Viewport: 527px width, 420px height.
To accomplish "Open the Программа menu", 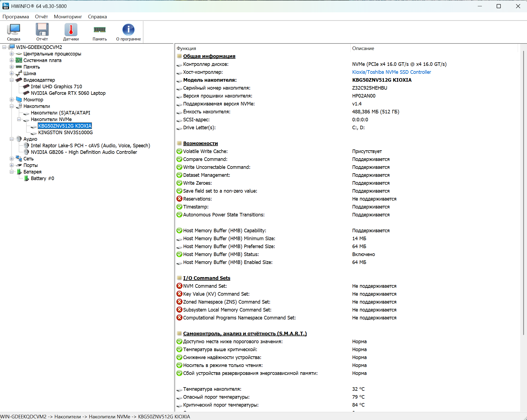I will (16, 17).
